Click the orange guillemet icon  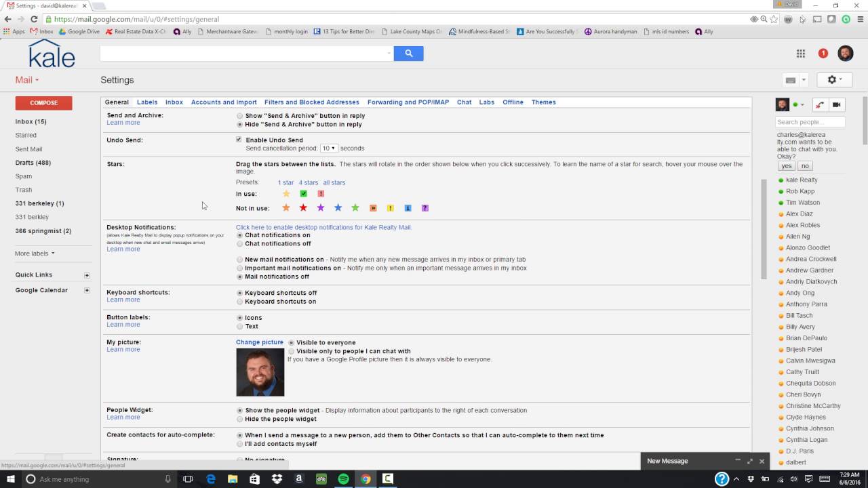(x=373, y=208)
